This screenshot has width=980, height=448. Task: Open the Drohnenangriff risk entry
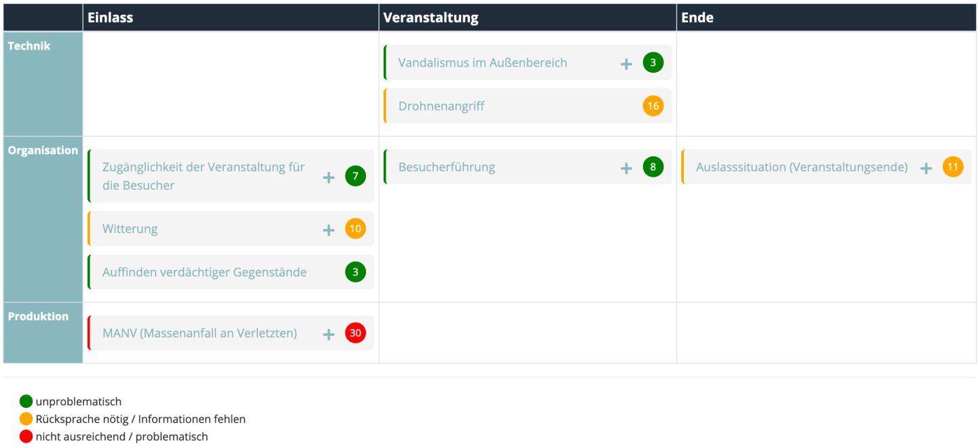tap(441, 106)
